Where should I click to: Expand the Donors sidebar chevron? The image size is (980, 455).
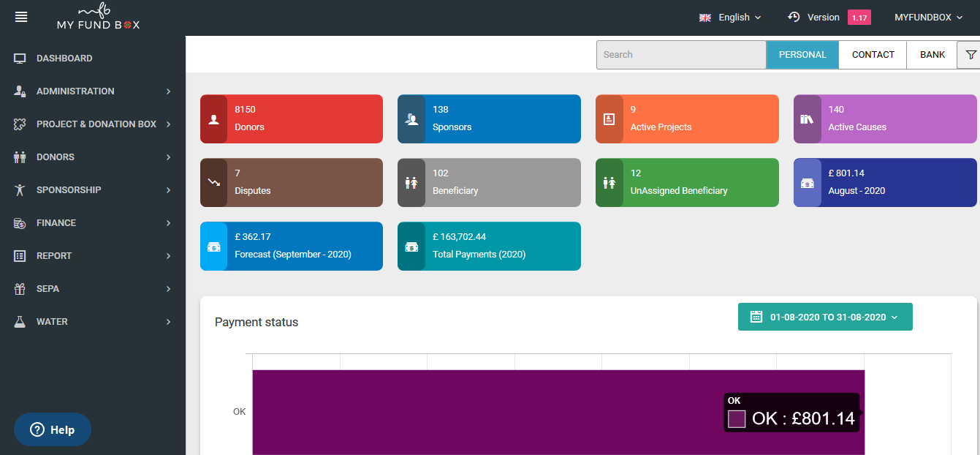[x=168, y=157]
